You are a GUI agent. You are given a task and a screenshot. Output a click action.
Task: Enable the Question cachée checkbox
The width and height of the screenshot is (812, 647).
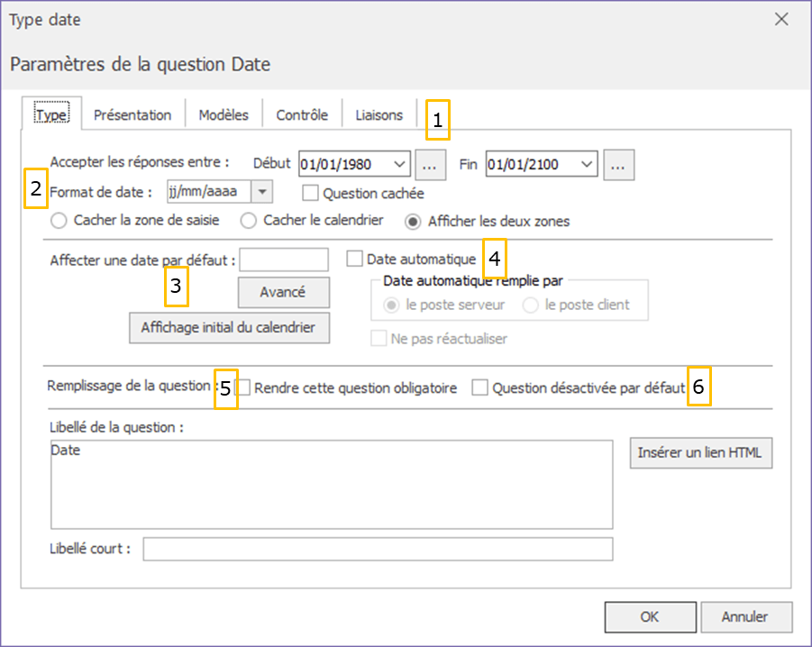click(x=310, y=193)
